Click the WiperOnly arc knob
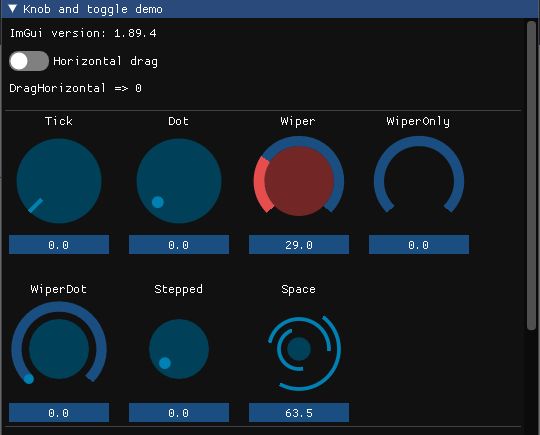The height and width of the screenshot is (435, 540). click(x=419, y=174)
